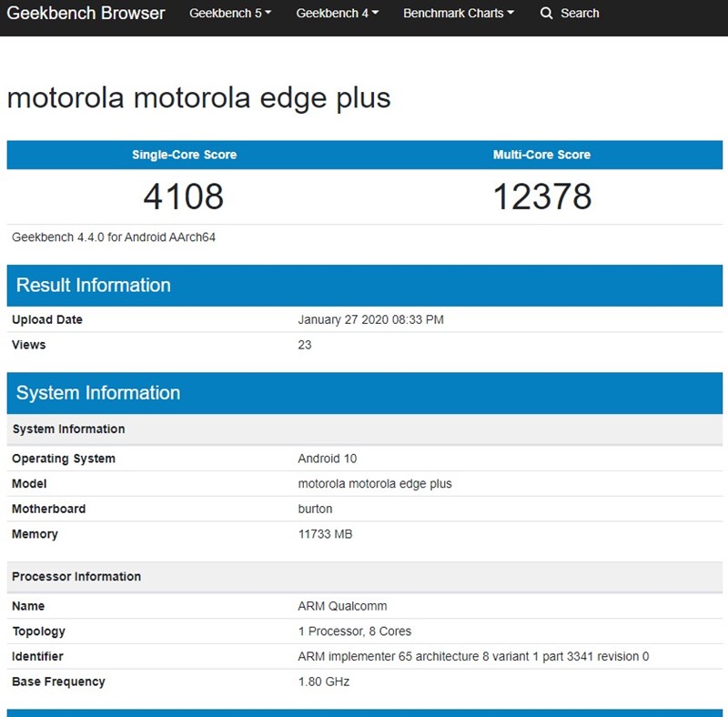The height and width of the screenshot is (717, 728).
Task: Go to the Geekbench Browser home link
Action: point(86,14)
